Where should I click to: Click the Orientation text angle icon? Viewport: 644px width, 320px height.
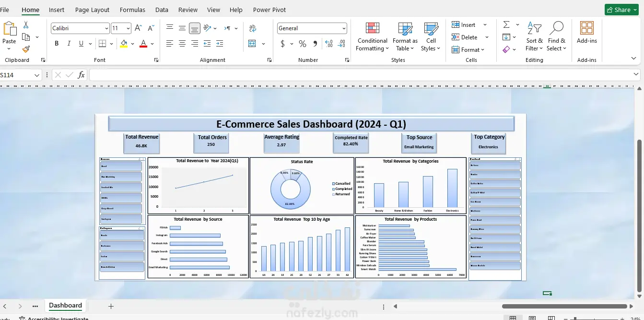point(207,28)
